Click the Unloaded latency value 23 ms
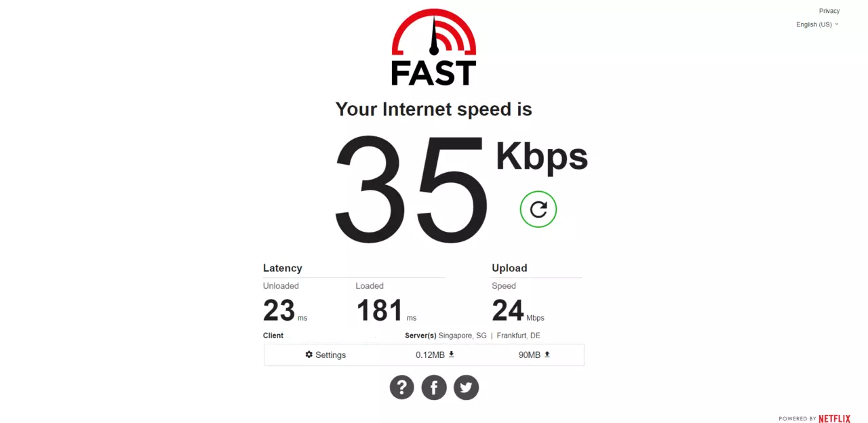This screenshot has width=868, height=423. (x=285, y=310)
